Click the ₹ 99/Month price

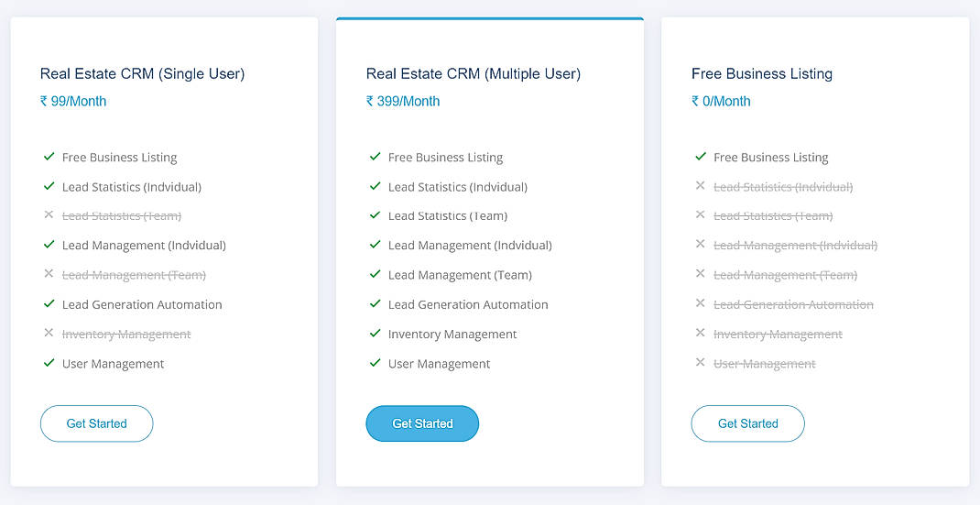[73, 102]
